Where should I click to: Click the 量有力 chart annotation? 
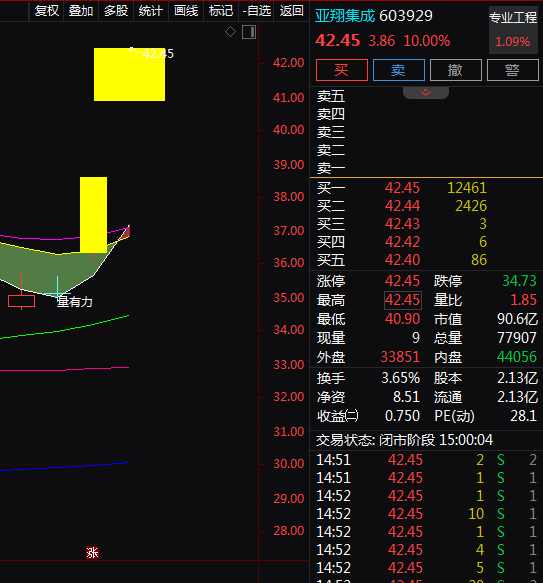coord(75,302)
